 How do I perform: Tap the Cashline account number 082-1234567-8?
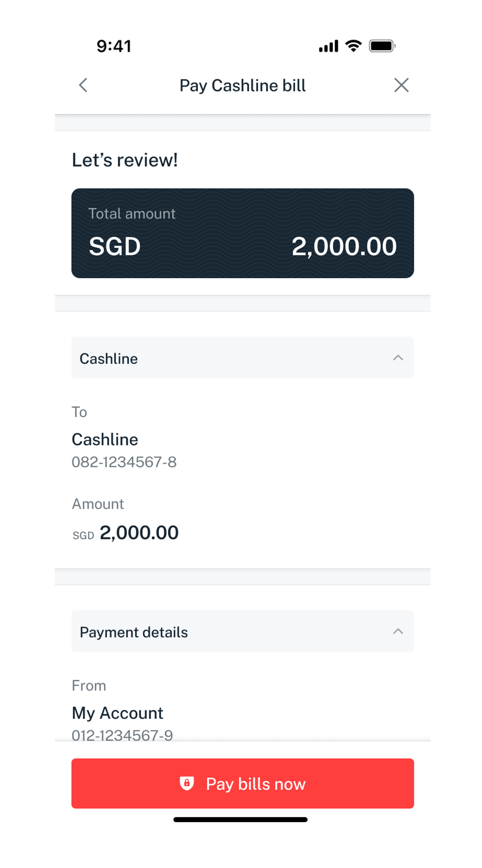pyautogui.click(x=125, y=463)
